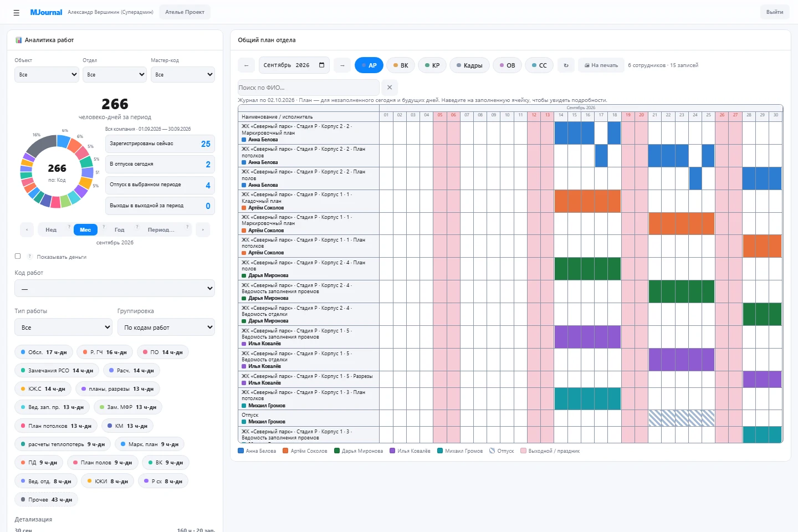The width and height of the screenshot is (798, 532).
Task: Open help hint next to Период…
Action: point(187,227)
